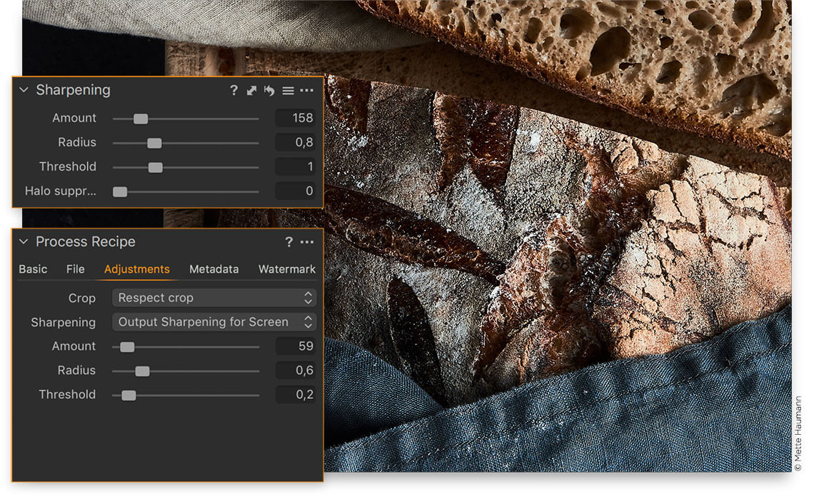The image size is (814, 504).
Task: Open the Sharpening tool more-options ellipsis
Action: [307, 91]
